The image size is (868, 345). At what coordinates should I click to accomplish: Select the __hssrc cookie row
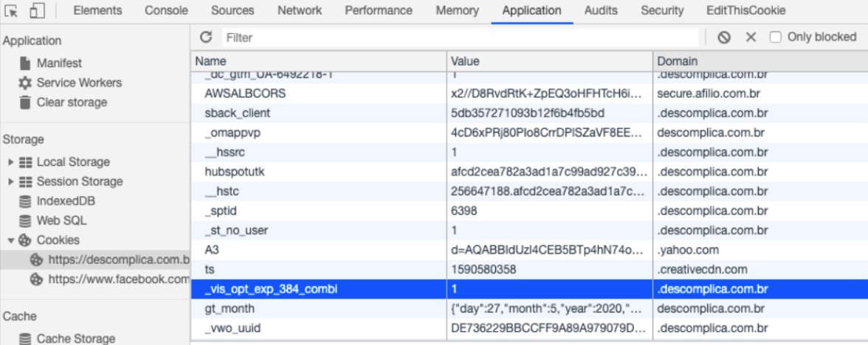(x=529, y=153)
